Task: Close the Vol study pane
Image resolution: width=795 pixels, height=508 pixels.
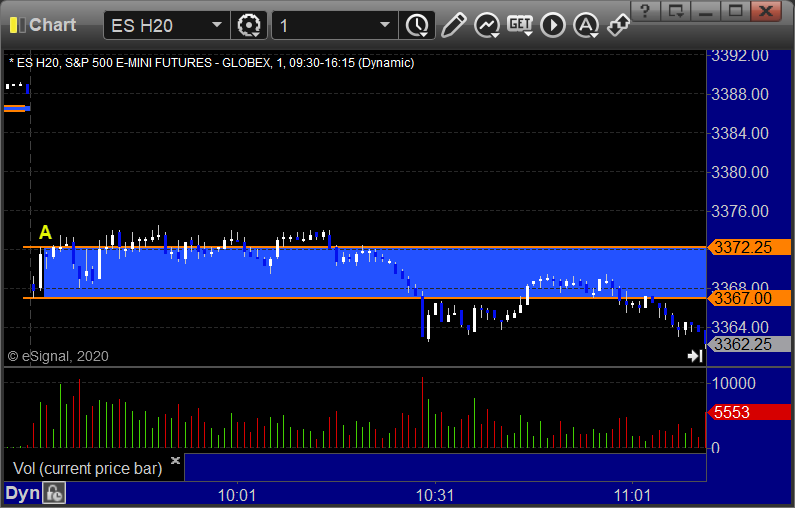Action: 175,460
